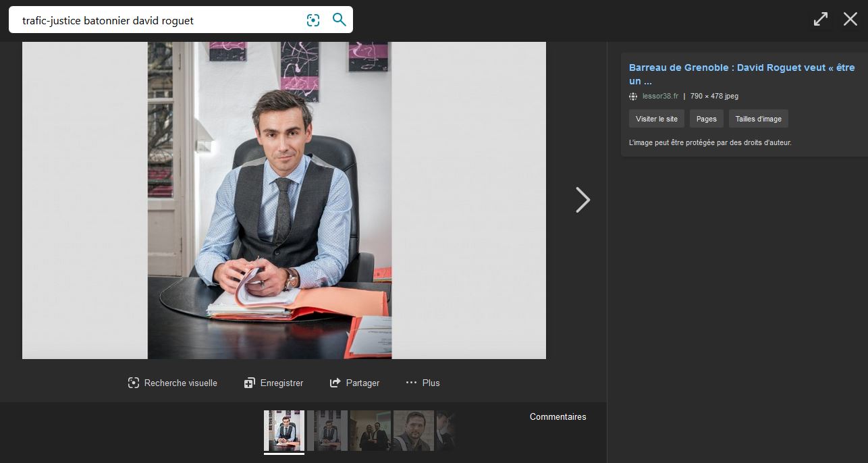Close the image preview overlay
This screenshot has width=868, height=463.
(850, 19)
